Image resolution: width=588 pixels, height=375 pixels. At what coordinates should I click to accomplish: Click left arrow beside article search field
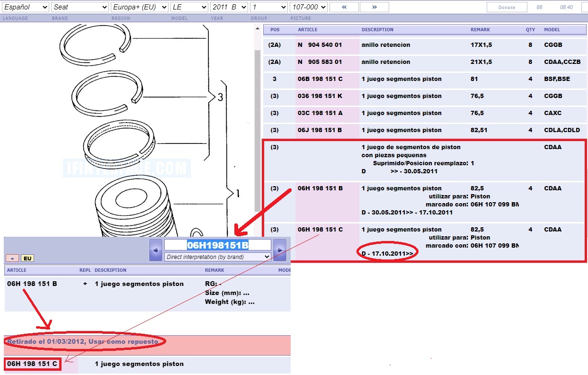click(x=155, y=250)
